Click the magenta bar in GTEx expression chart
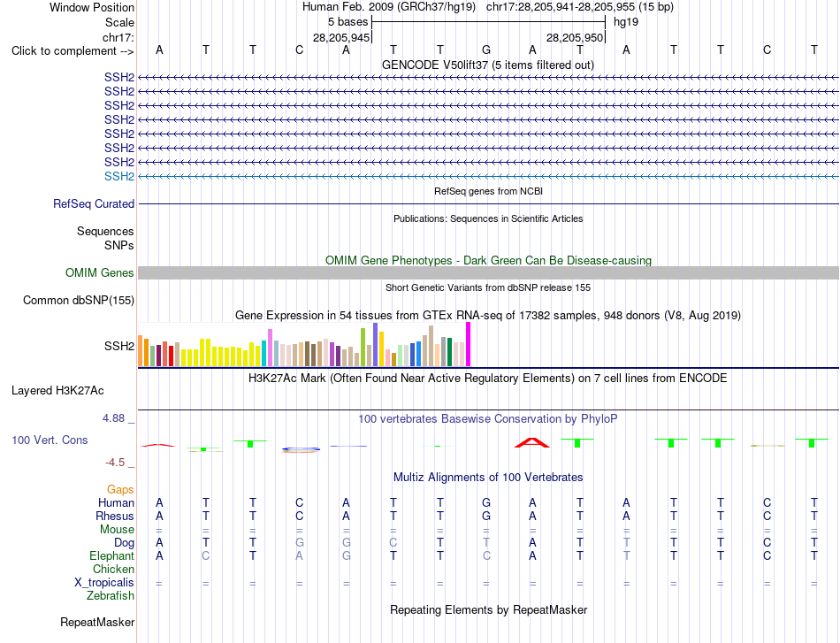Viewport: 840px width, 643px height. (469, 344)
